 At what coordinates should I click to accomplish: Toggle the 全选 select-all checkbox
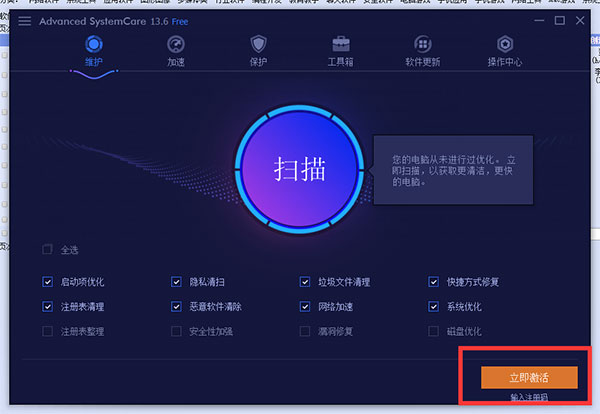[x=47, y=249]
